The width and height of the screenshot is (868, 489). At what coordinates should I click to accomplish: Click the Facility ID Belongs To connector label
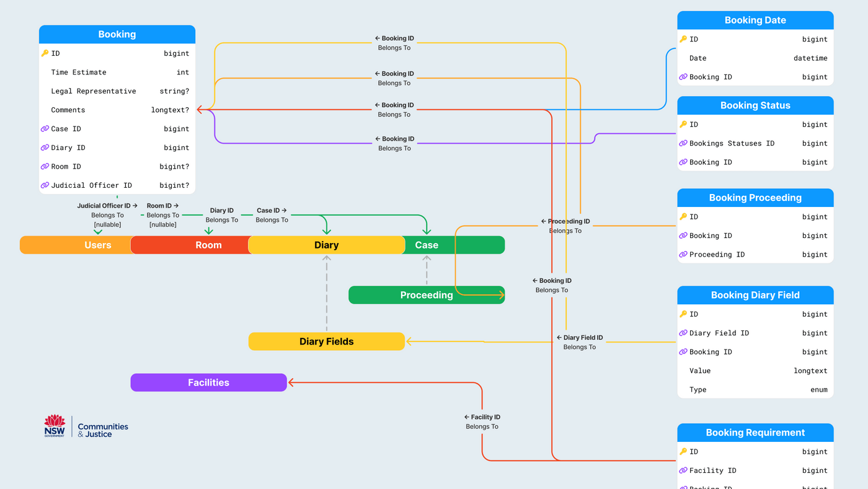pos(482,422)
